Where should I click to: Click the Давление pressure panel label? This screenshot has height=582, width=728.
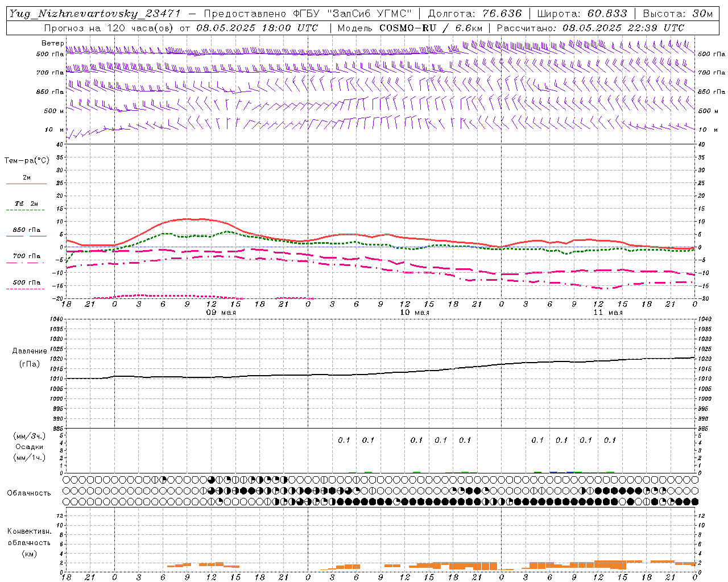coord(30,351)
